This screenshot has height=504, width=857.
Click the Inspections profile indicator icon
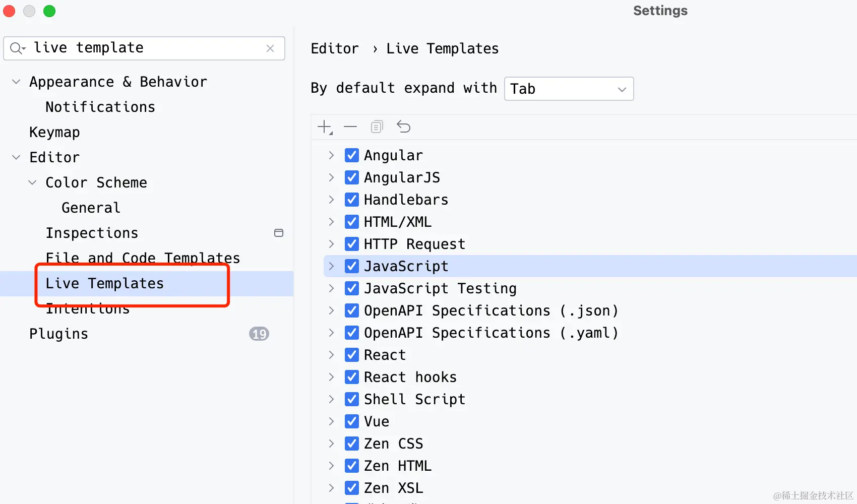point(278,233)
